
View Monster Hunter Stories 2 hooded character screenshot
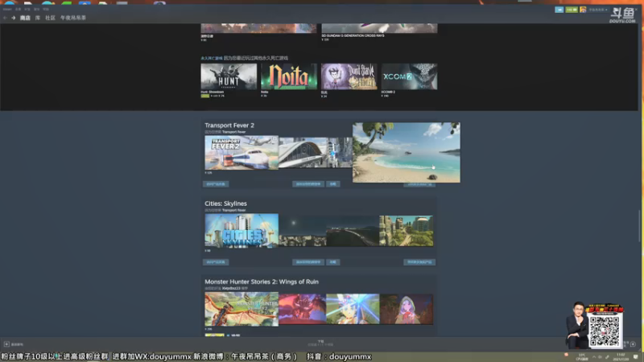point(407,309)
